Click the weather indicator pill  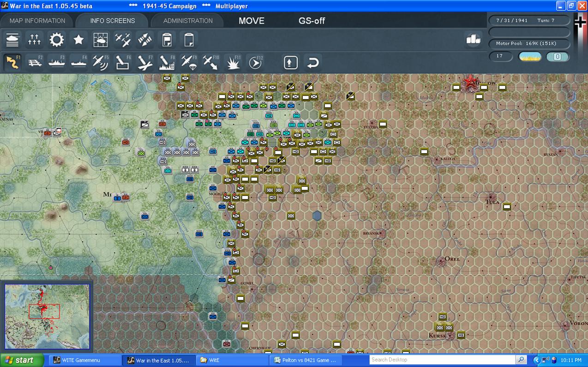tap(530, 57)
